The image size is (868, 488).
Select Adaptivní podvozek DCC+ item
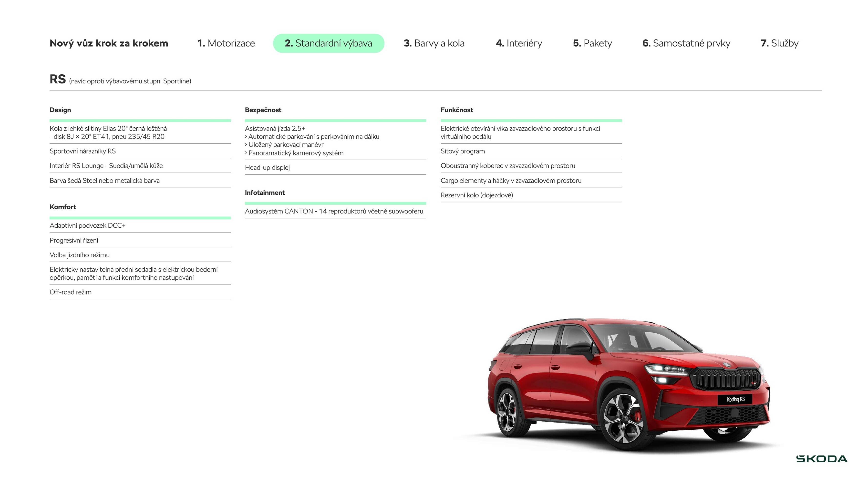pos(88,226)
